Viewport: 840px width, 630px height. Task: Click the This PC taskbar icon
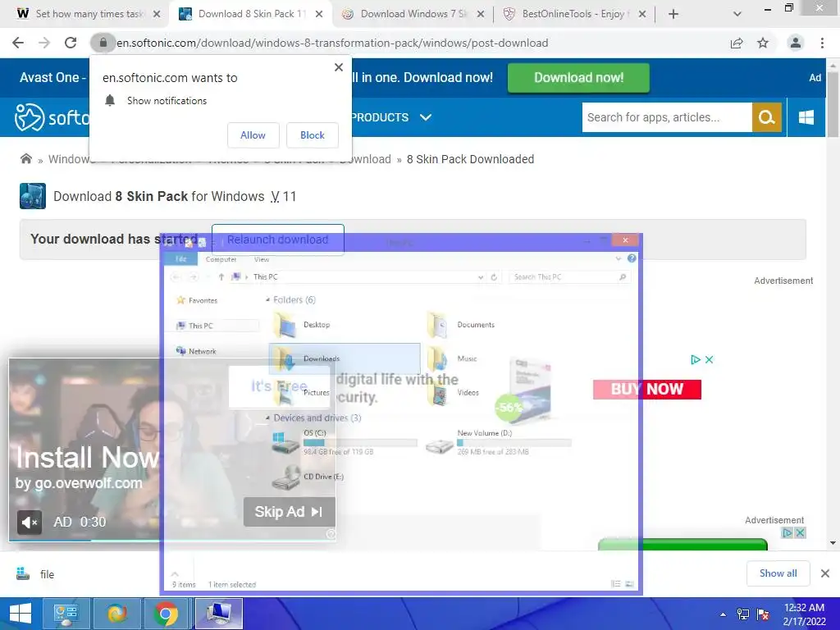pyautogui.click(x=218, y=614)
